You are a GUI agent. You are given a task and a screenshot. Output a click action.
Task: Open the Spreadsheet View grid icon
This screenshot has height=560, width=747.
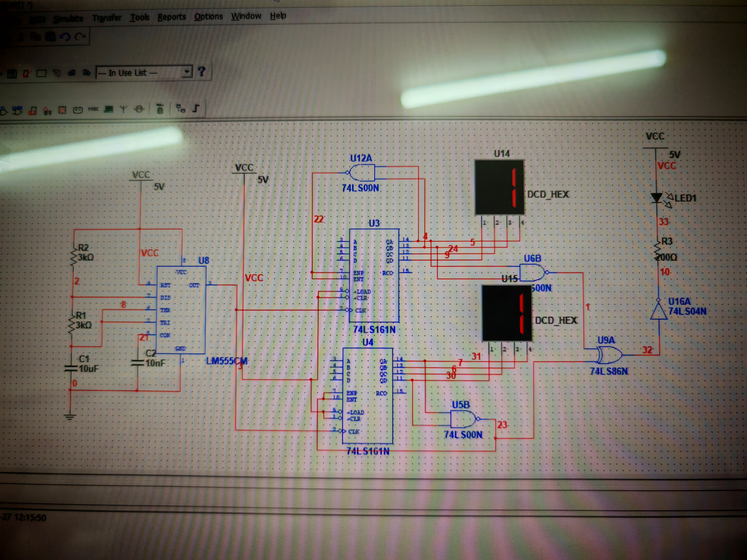pyautogui.click(x=12, y=74)
